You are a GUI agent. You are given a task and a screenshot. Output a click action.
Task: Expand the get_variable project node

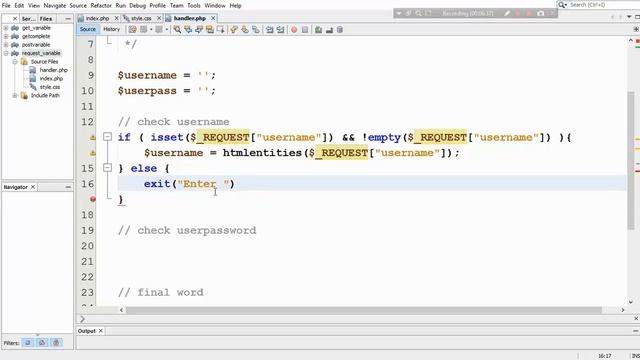point(6,28)
